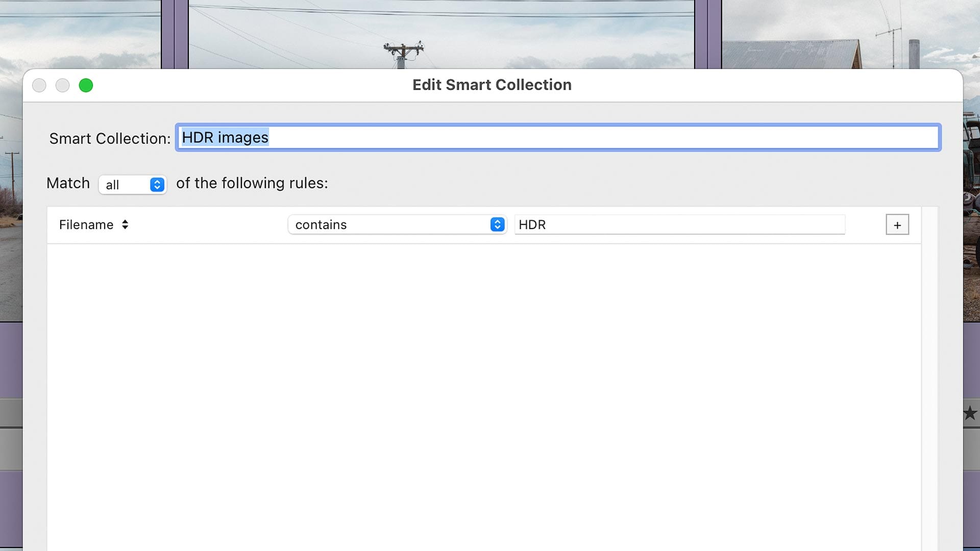Click the rules list scrollbar track
The image size is (980, 551).
929,378
